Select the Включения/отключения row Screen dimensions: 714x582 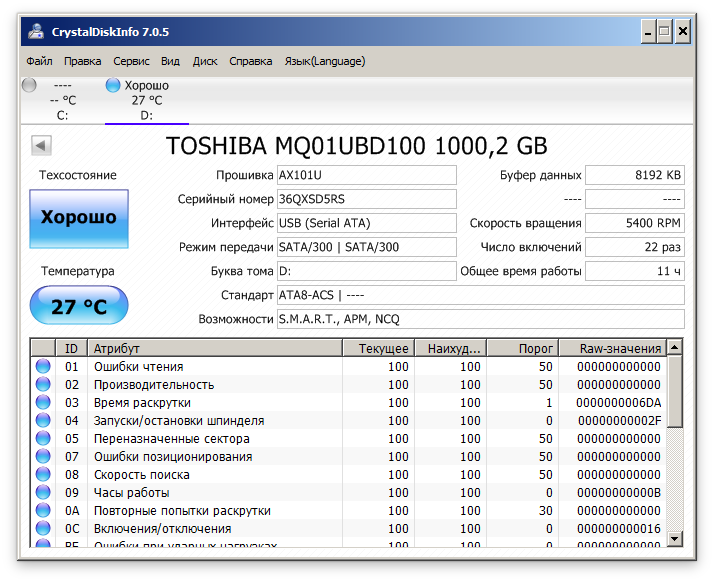point(348,528)
